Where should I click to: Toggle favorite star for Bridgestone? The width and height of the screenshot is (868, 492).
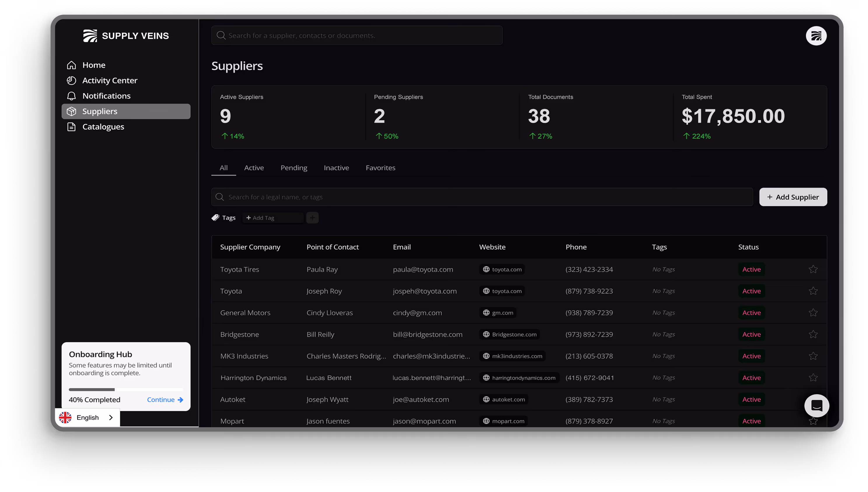[813, 334]
